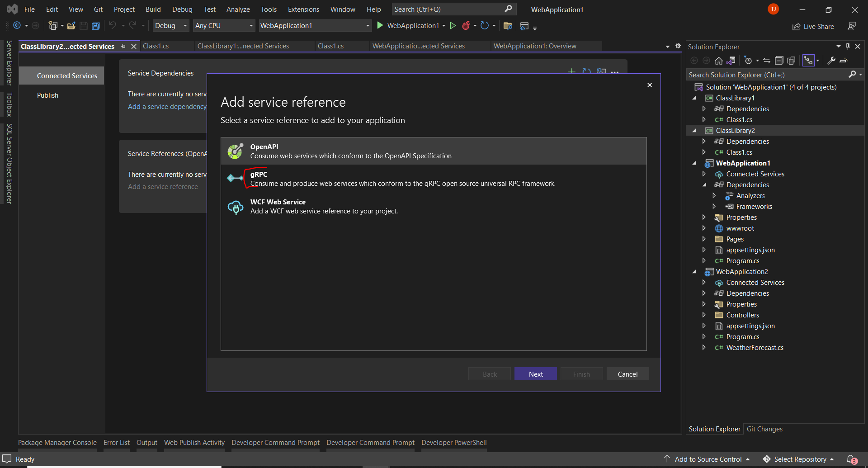This screenshot has width=868, height=468.
Task: Open the Git menu
Action: tap(98, 9)
